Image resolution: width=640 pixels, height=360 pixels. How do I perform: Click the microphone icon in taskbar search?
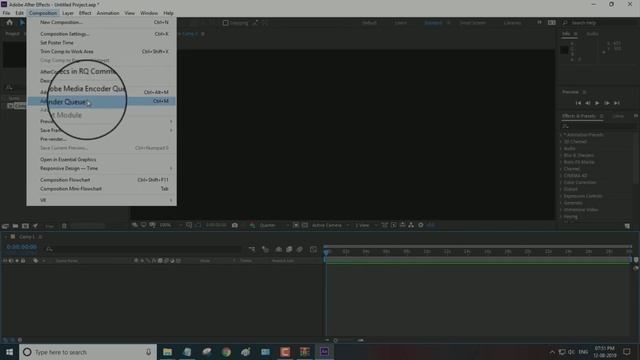(148, 352)
